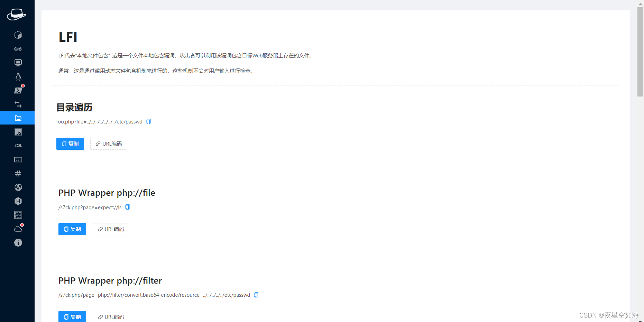
Task: Open the PHP reverse shell section
Action: [x=18, y=49]
